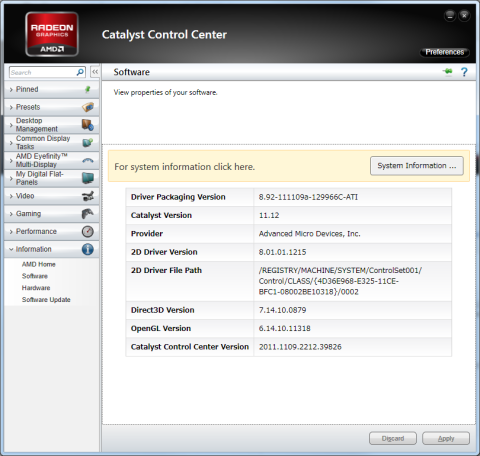Select the Direct3D Version value 7.14.10.0879
Image resolution: width=480 pixels, height=456 pixels.
[282, 310]
